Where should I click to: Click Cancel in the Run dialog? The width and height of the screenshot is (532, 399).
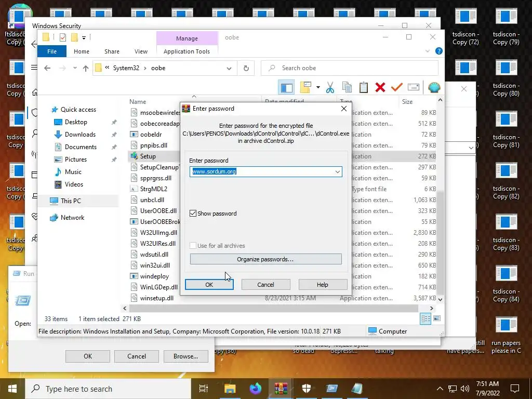(137, 356)
